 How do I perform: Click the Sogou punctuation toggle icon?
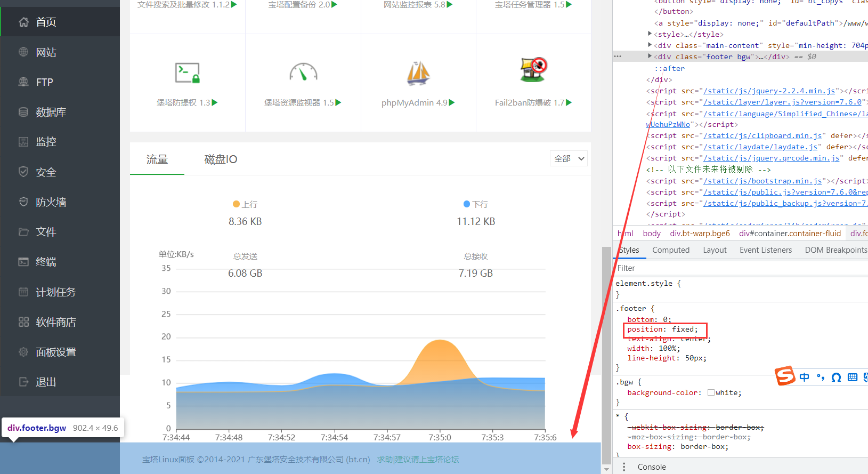point(821,377)
